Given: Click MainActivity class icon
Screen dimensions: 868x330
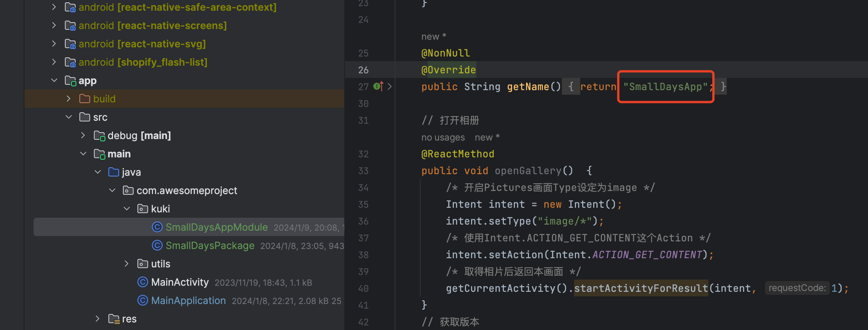Looking at the screenshot, I should pyautogui.click(x=143, y=282).
